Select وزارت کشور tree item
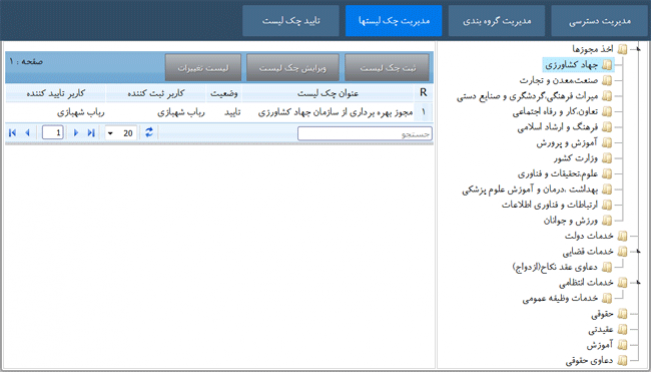 [576, 158]
